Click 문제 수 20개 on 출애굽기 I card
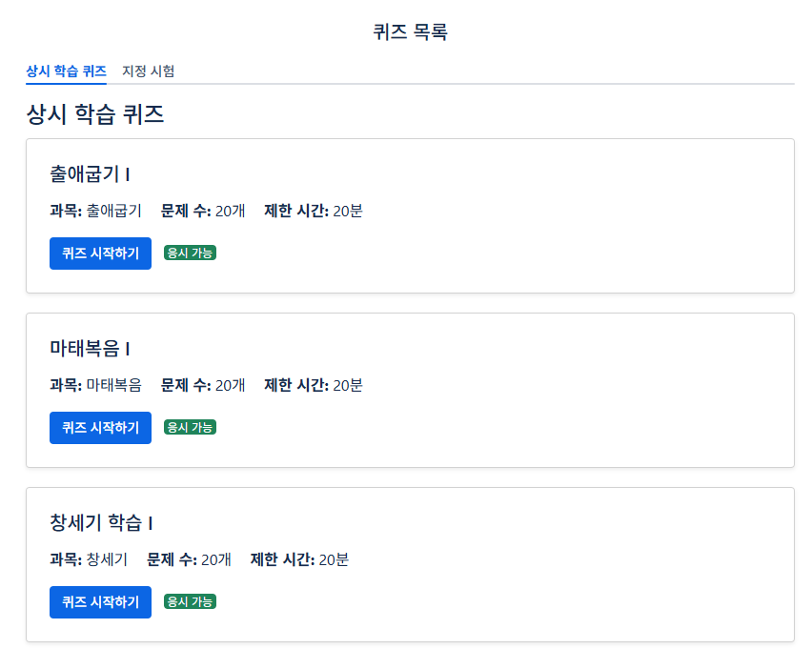This screenshot has width=812, height=669. click(203, 211)
